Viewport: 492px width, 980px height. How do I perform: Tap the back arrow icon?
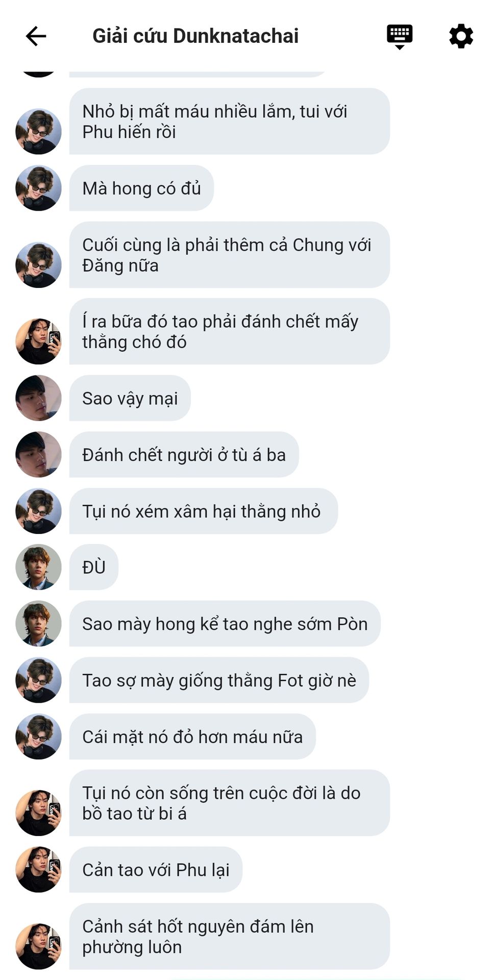click(x=36, y=36)
